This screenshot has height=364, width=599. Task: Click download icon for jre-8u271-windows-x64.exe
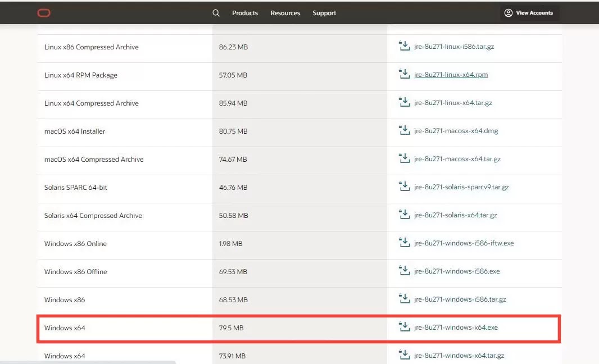[x=404, y=326]
